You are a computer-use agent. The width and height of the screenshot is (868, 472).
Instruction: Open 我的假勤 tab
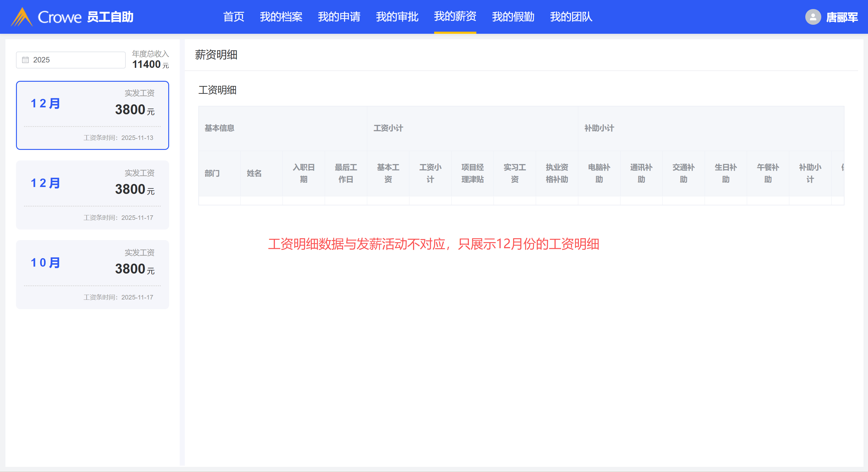tap(513, 17)
